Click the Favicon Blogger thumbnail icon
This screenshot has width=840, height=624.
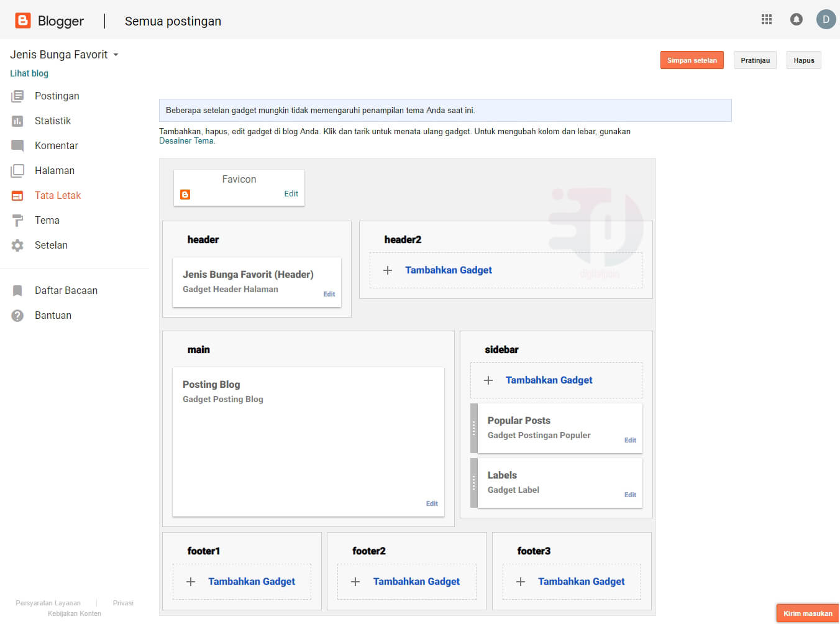[x=185, y=195]
